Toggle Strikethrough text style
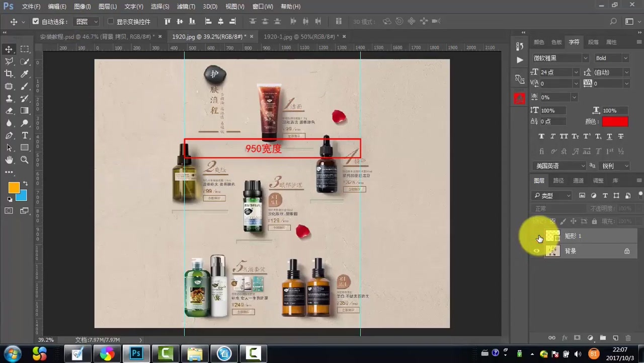This screenshot has width=644, height=363. 621,136
